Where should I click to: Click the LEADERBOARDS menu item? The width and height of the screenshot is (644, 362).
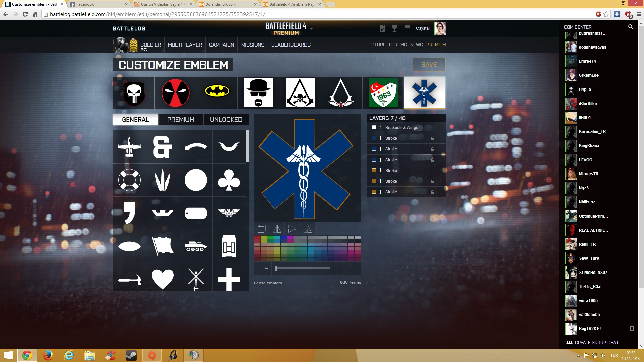291,44
